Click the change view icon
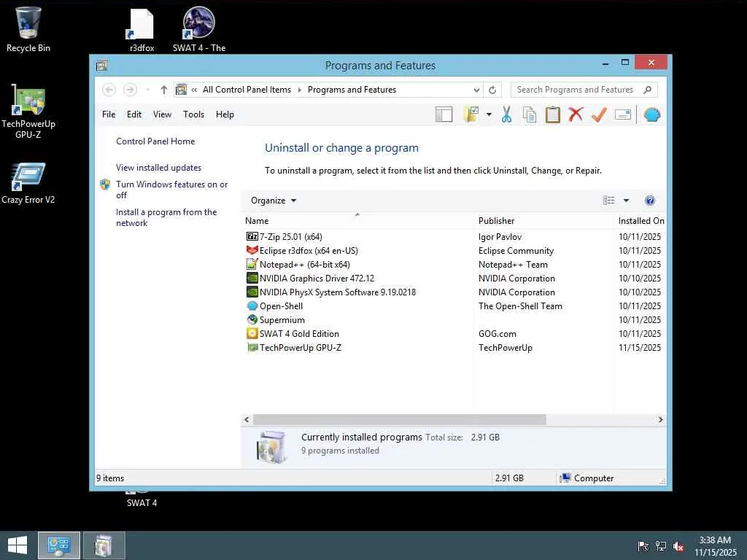Screen dimensions: 747x560 coord(608,201)
